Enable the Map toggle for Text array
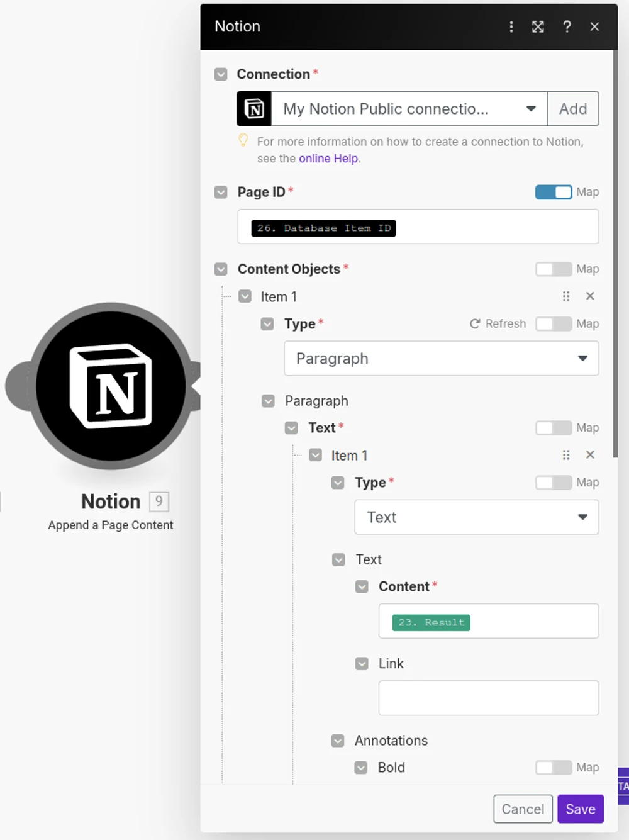The width and height of the screenshot is (629, 840). (554, 428)
